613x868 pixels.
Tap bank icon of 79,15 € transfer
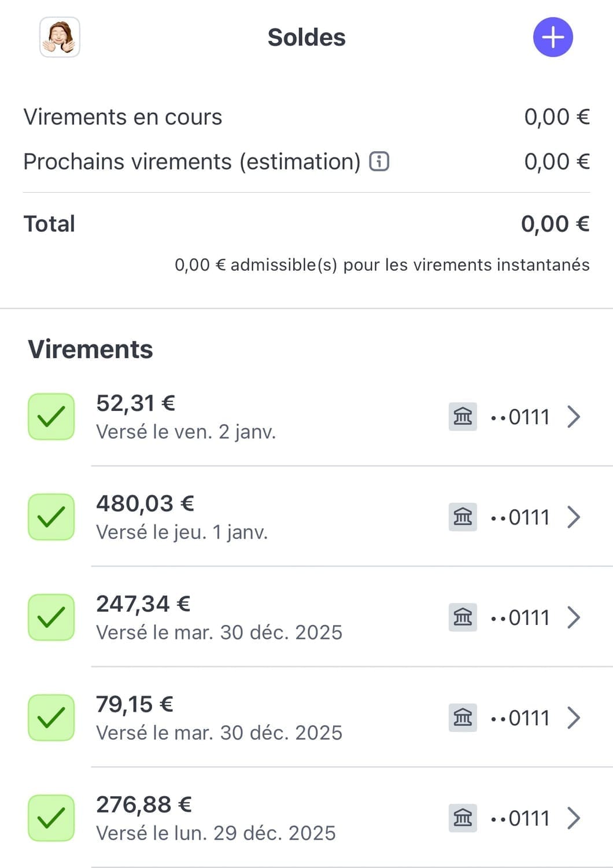tap(463, 718)
